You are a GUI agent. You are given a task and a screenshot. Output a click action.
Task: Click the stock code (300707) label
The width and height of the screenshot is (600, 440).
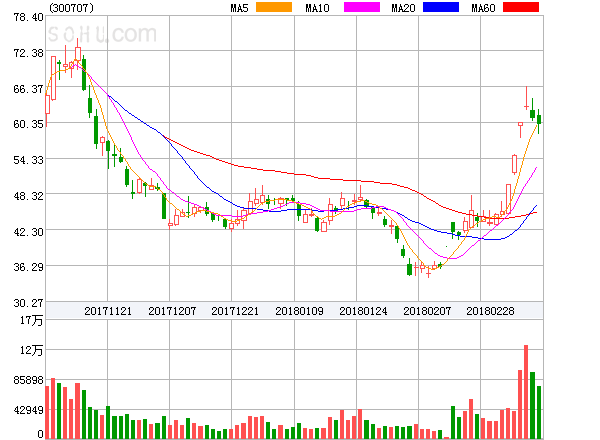click(x=71, y=8)
